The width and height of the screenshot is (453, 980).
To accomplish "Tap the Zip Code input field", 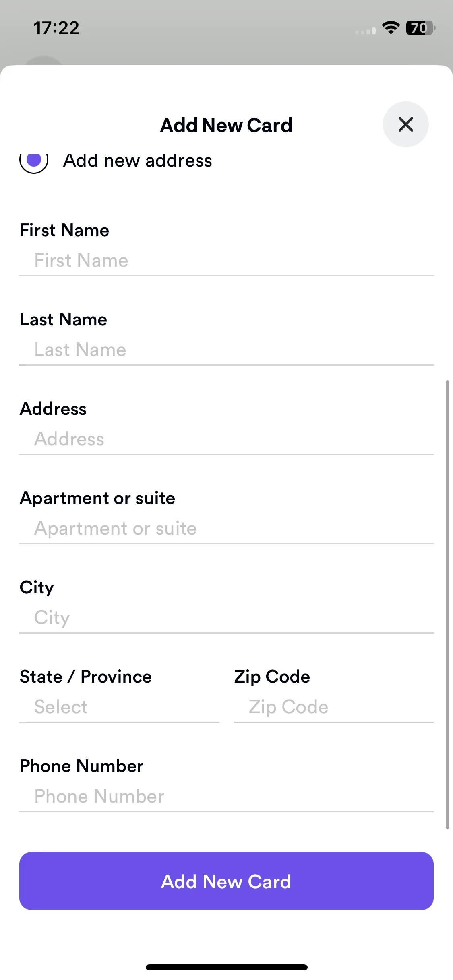I will 334,707.
